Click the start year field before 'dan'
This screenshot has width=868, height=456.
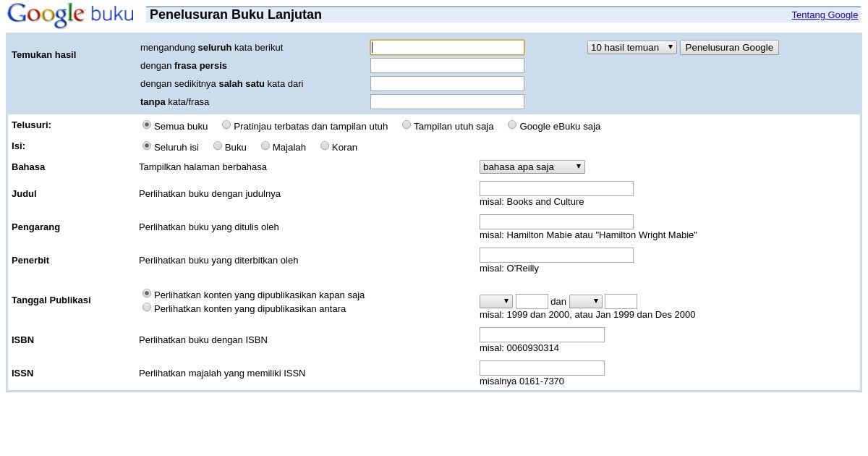coord(532,301)
